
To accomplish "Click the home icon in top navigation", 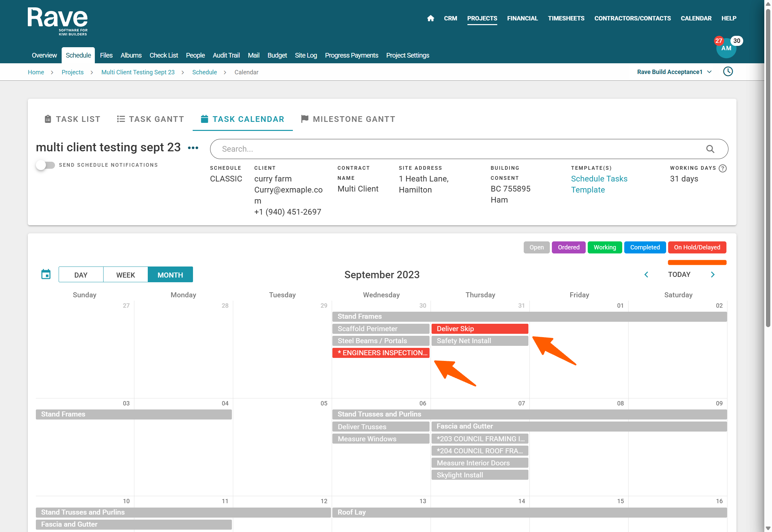I will point(431,18).
